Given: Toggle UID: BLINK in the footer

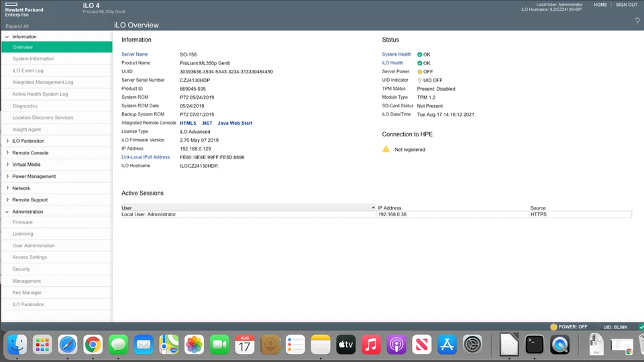Looking at the screenshot, I should (x=610, y=327).
